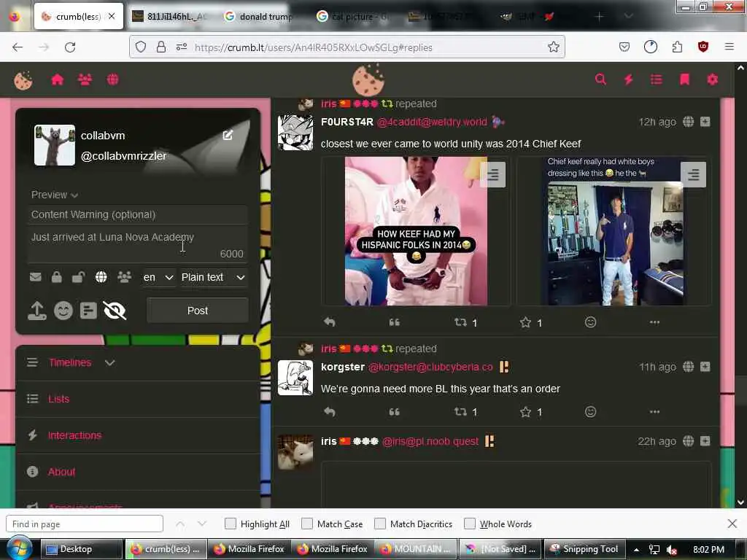Viewport: 747px width, 560px height.
Task: Click the Find in page field
Action: [85, 524]
